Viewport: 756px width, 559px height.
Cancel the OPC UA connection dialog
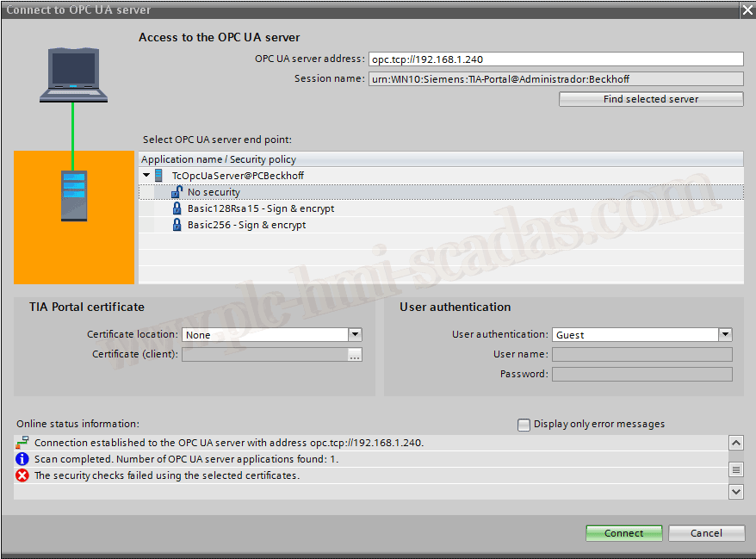pos(706,533)
